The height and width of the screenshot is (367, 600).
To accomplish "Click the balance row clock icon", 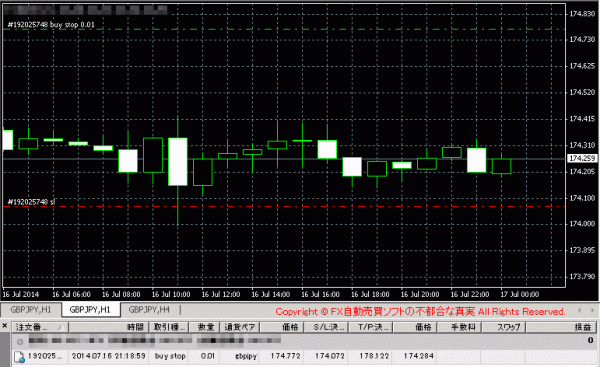I will (20, 341).
